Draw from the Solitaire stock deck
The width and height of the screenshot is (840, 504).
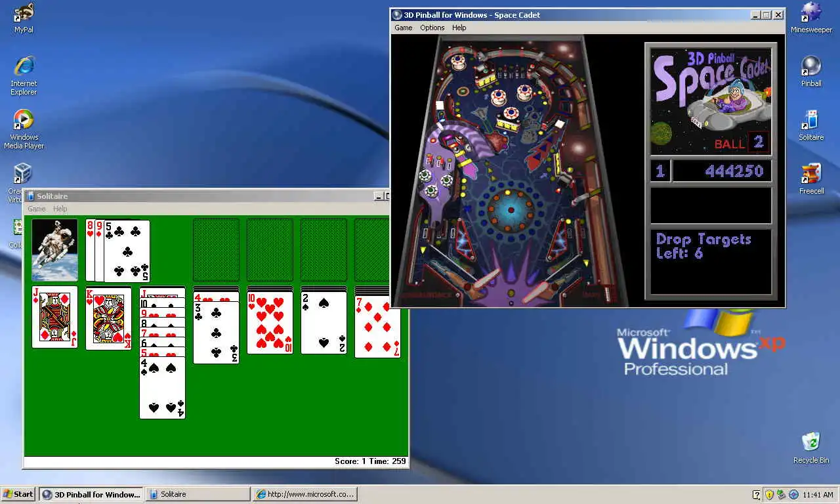(54, 250)
